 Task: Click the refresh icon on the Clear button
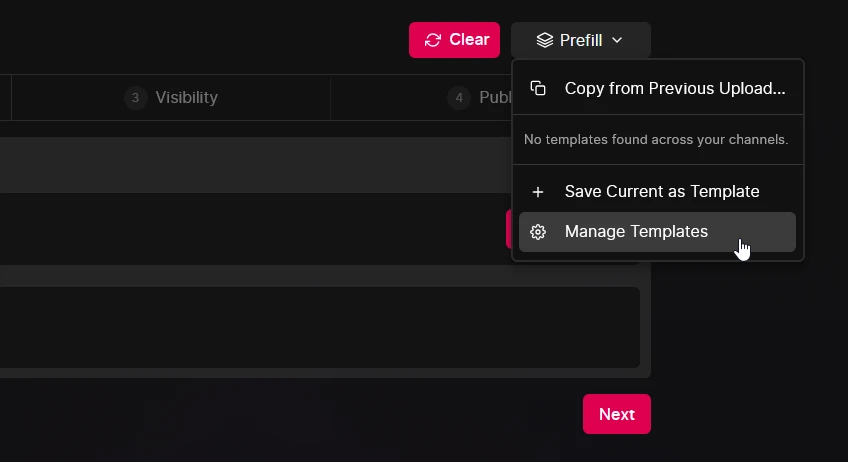[x=433, y=40]
